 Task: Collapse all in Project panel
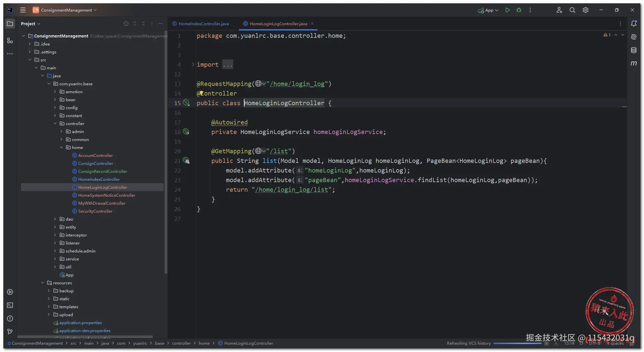click(x=143, y=24)
